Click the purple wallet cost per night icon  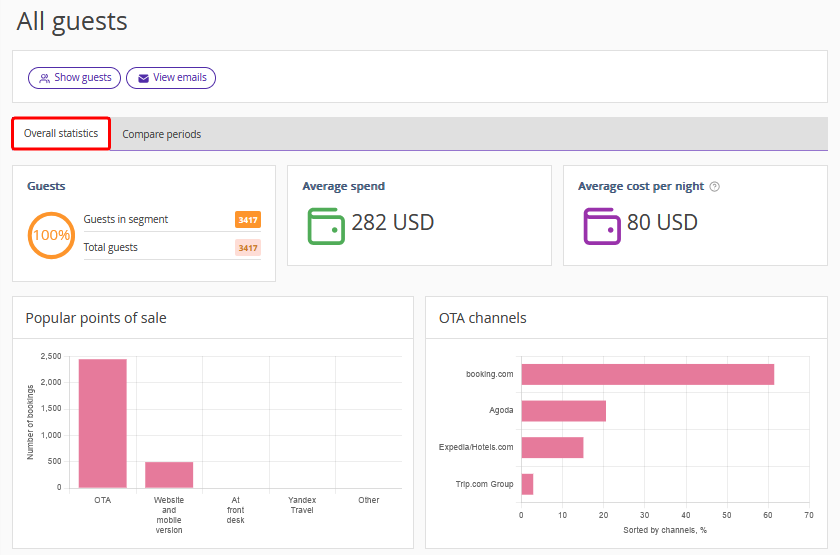tap(602, 225)
